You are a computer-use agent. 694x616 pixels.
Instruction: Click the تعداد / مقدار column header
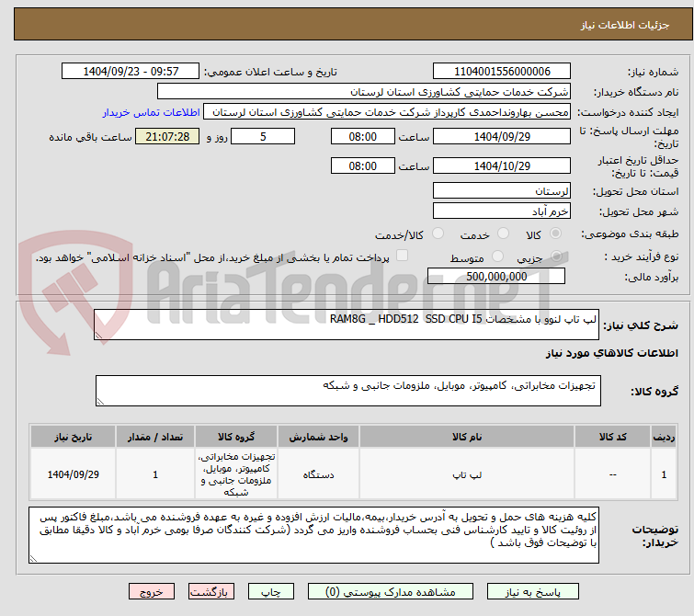[155, 437]
